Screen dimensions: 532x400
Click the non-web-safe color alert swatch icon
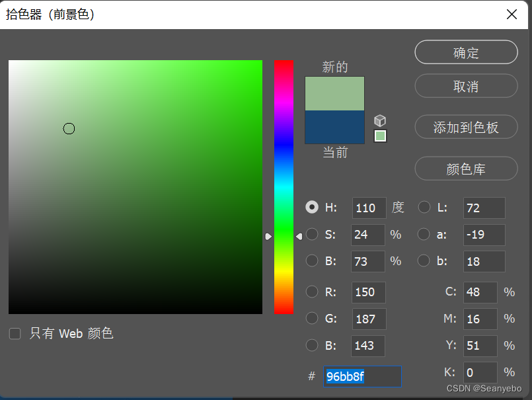point(380,136)
